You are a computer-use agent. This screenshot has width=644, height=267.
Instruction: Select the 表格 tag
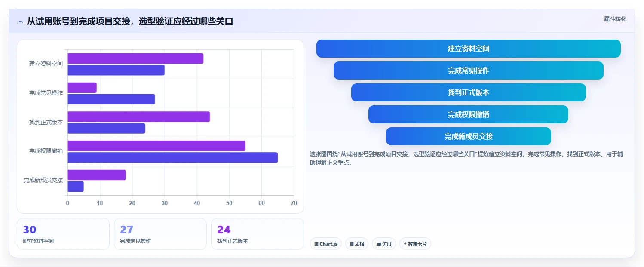click(x=357, y=244)
